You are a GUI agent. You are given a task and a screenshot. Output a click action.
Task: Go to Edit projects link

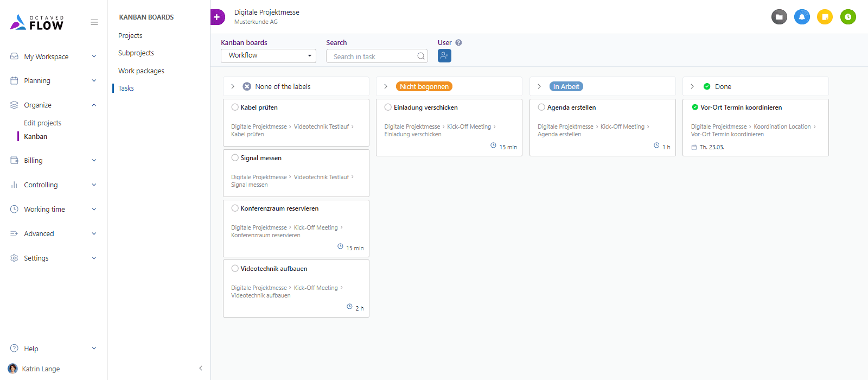tap(42, 123)
